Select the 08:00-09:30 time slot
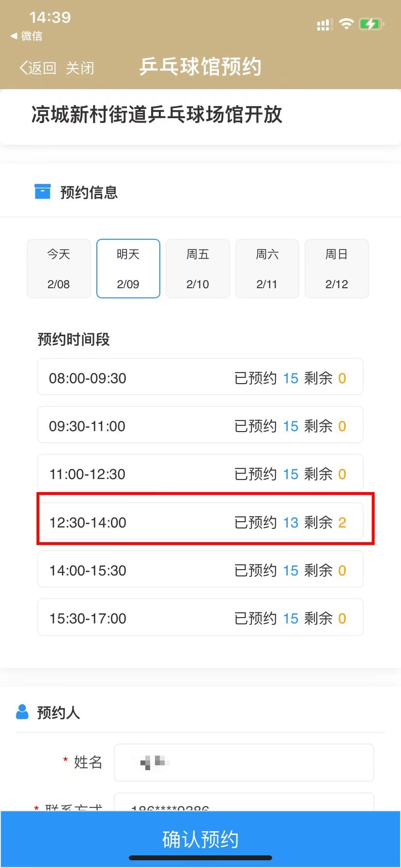Image resolution: width=401 pixels, height=868 pixels. (200, 377)
